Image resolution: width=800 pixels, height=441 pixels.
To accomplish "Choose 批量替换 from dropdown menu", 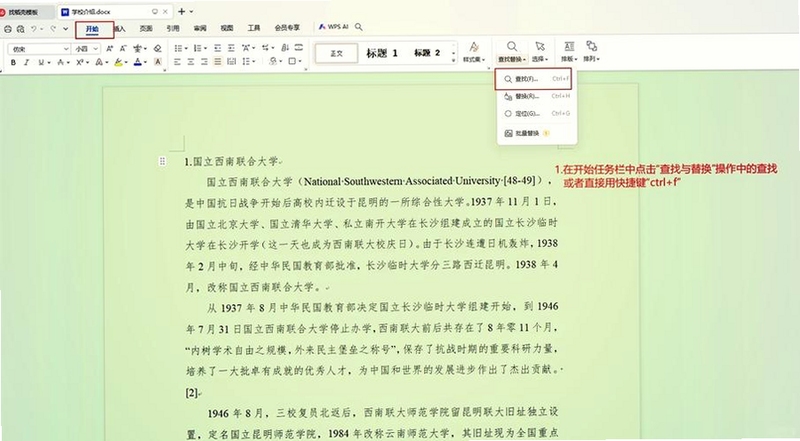I will 536,133.
